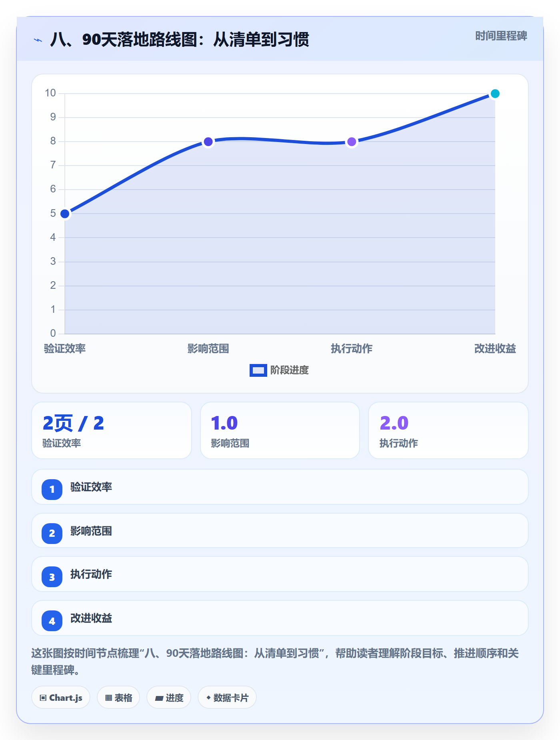
Task: Open the stat card showing 2.0
Action: pos(448,430)
